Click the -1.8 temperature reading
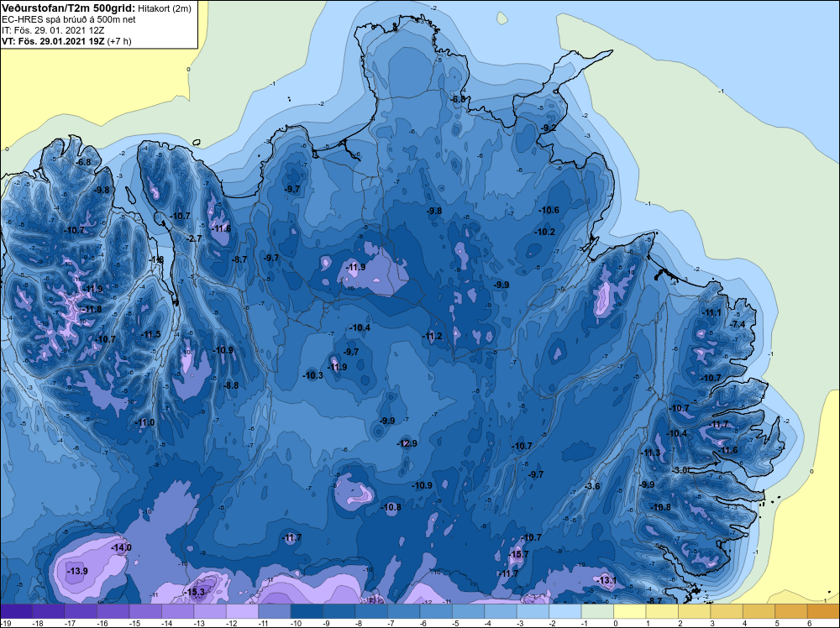Viewport: 840px width, 628px height. tap(156, 259)
